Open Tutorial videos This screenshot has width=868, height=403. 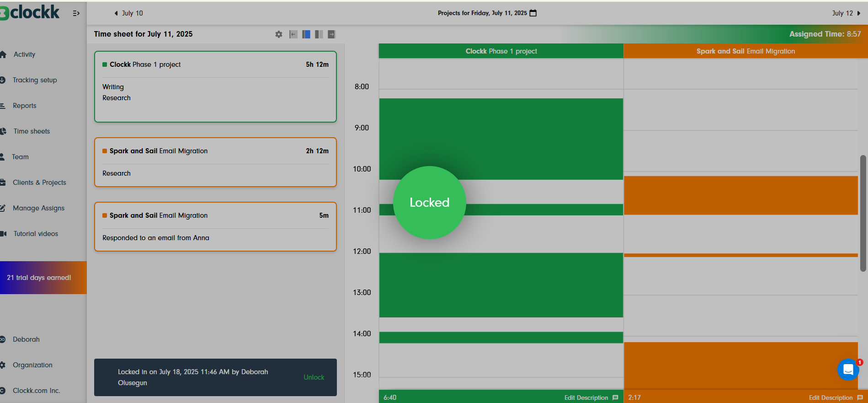tap(36, 234)
